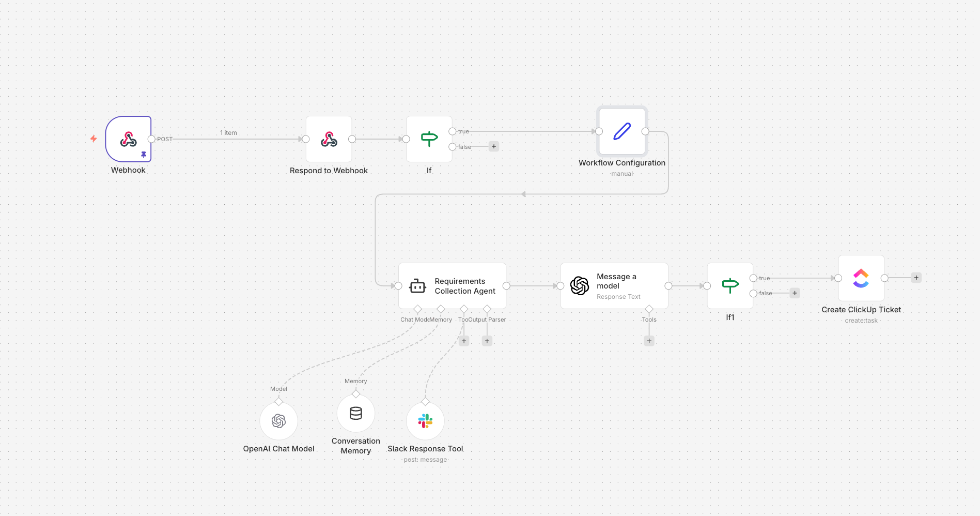
Task: Open the Create ClickUp Ticket node
Action: point(861,278)
